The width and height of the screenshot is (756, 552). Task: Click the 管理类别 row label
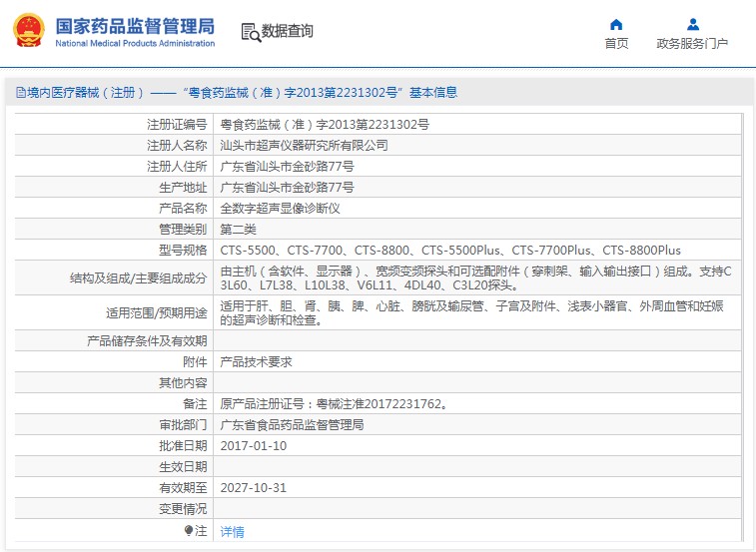click(x=183, y=229)
